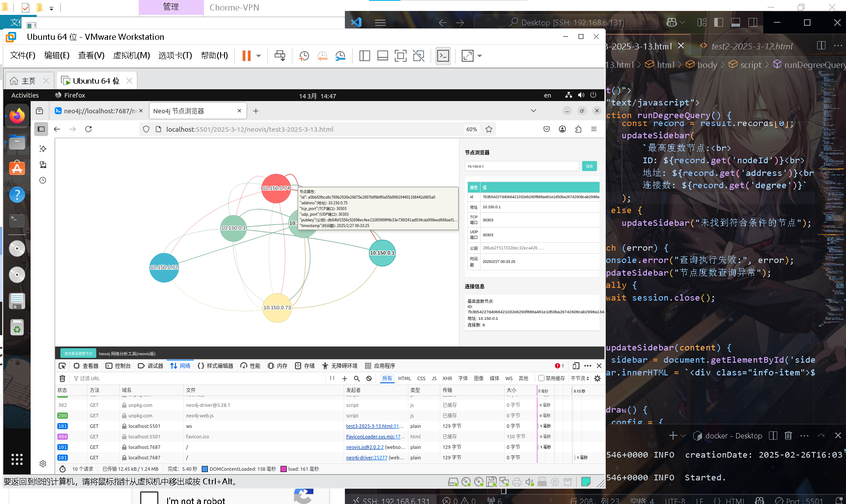Open the network settings gear menu
Screen dimensions: 846x504
coord(597,378)
